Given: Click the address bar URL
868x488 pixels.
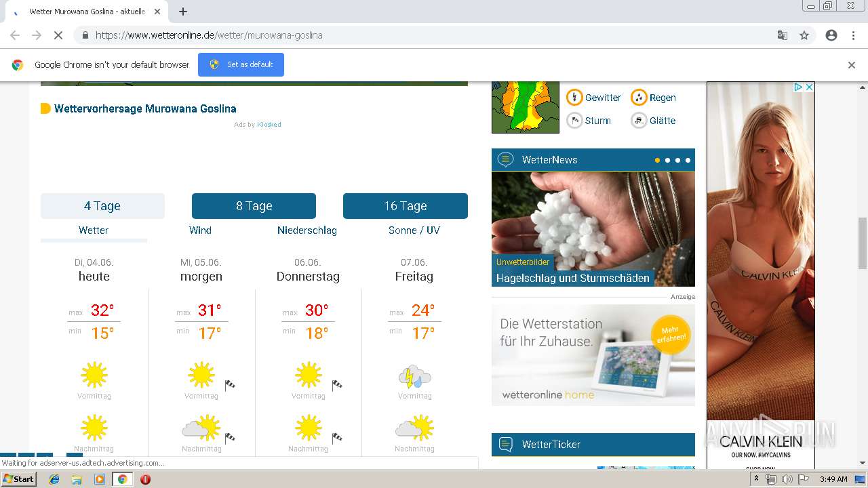Looking at the screenshot, I should click(x=209, y=35).
